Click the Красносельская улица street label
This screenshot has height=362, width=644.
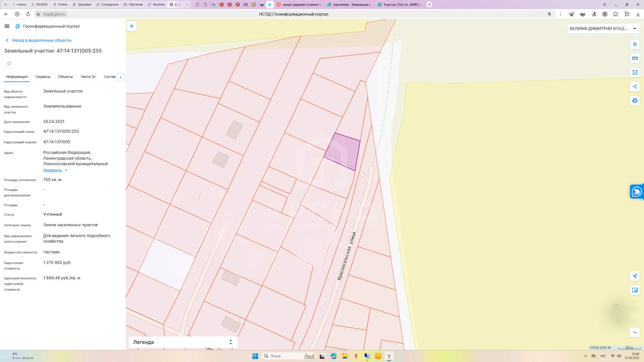[346, 256]
